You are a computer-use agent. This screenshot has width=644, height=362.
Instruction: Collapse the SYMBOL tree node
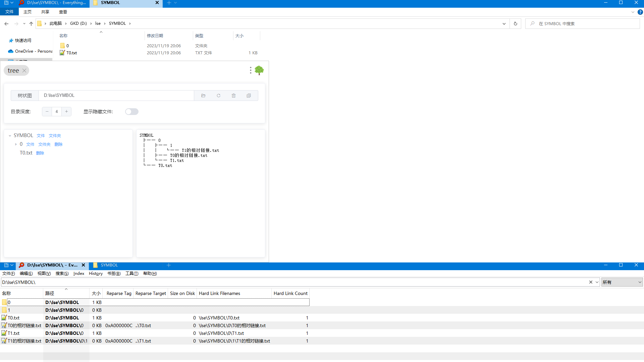coord(10,136)
